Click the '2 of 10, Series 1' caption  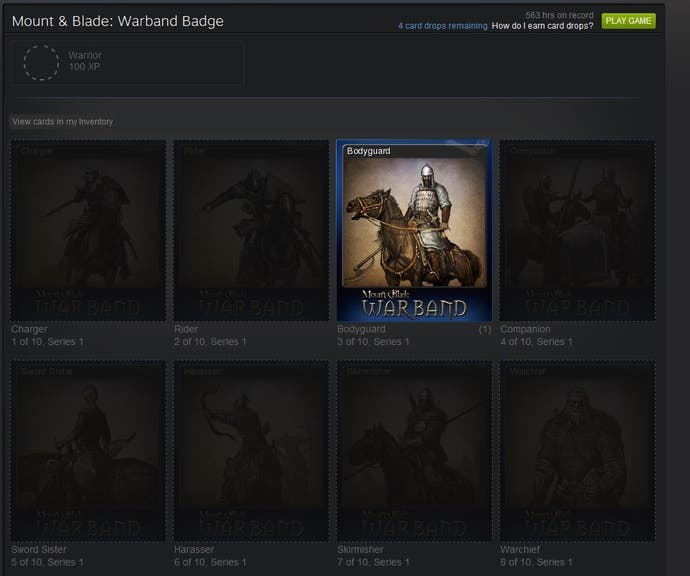click(210, 341)
